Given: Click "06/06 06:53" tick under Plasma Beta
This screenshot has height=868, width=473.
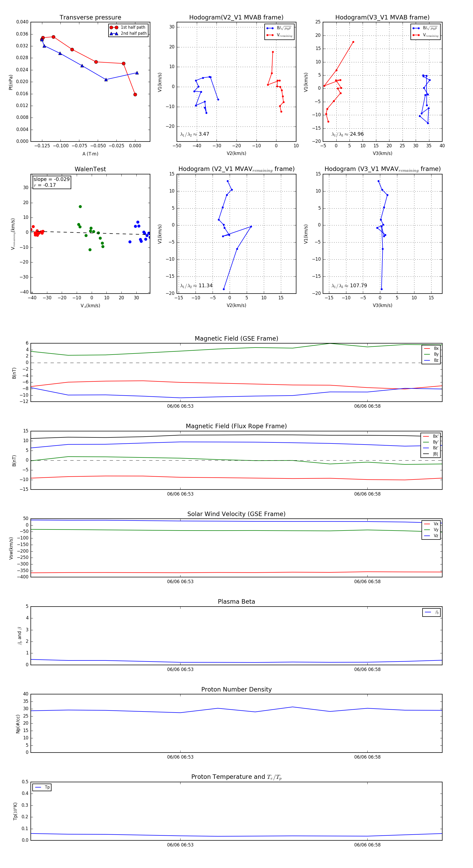Looking at the screenshot, I should (180, 669).
